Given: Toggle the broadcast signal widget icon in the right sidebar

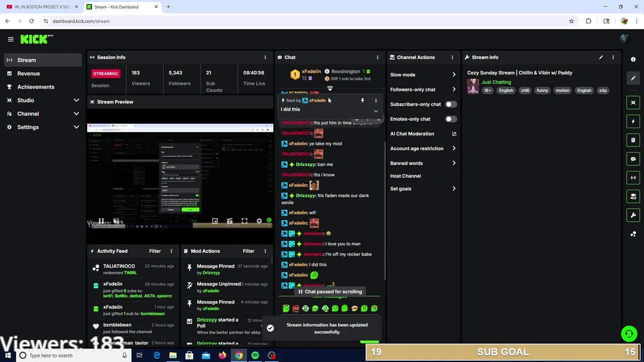Looking at the screenshot, I should click(633, 177).
